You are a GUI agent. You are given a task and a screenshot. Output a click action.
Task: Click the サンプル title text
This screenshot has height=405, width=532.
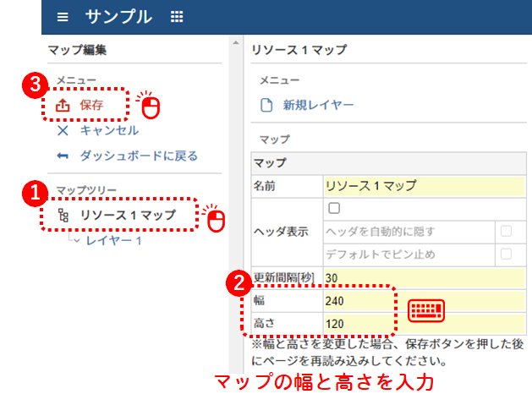118,17
